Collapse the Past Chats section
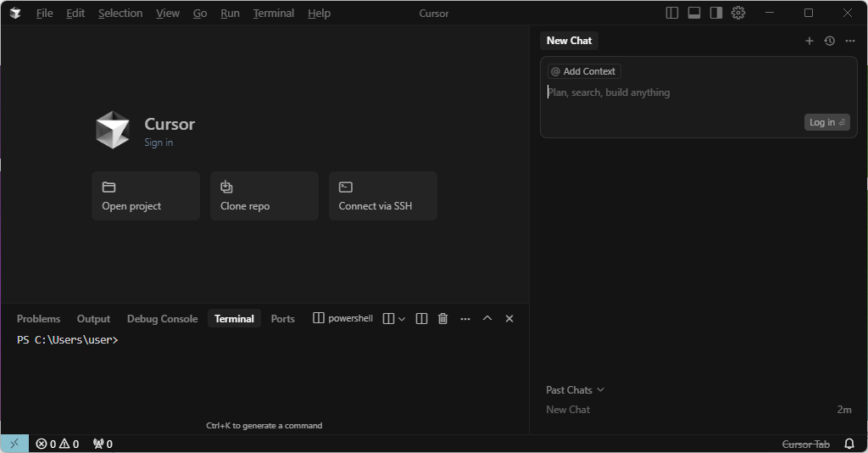Image resolution: width=868 pixels, height=453 pixels. click(575, 390)
